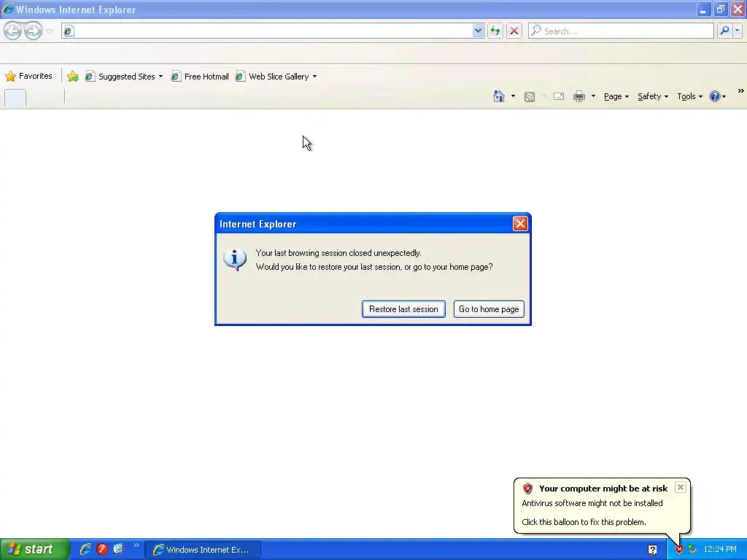Click the page icon in address bar
The image size is (747, 560).
point(69,31)
